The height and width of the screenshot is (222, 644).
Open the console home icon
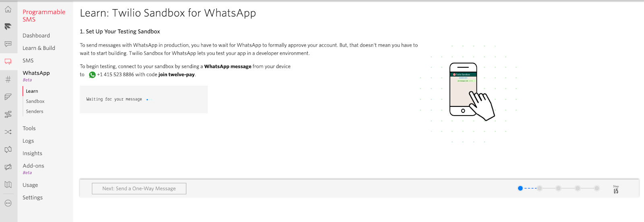tap(8, 9)
